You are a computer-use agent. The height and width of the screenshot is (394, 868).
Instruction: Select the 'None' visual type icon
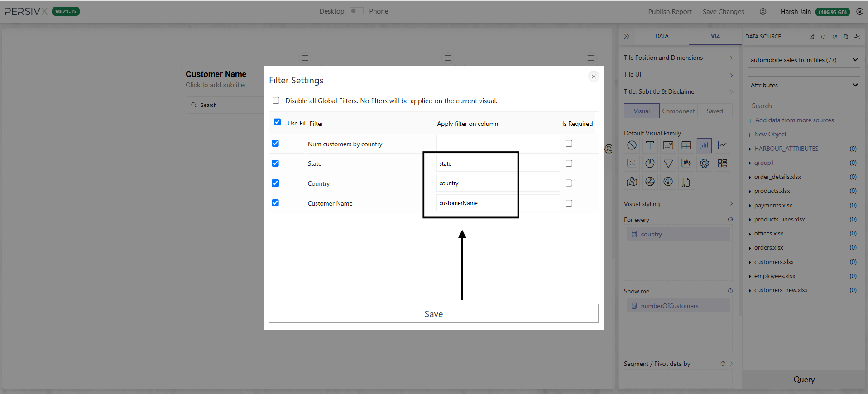coord(632,145)
